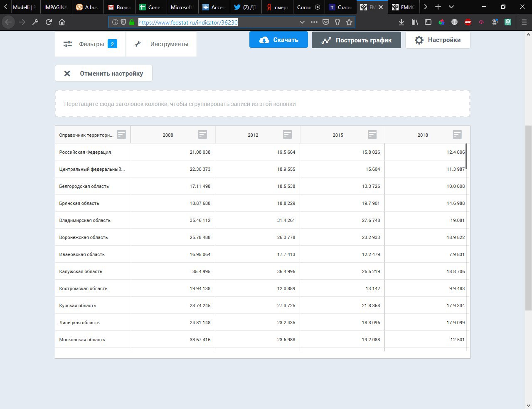Select the Воронежская область row label

[84, 237]
